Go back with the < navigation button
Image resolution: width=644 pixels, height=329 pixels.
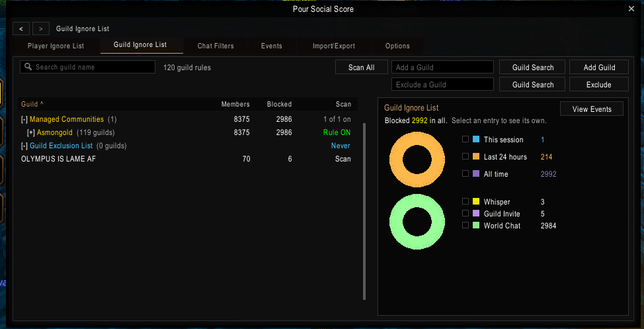tap(21, 28)
